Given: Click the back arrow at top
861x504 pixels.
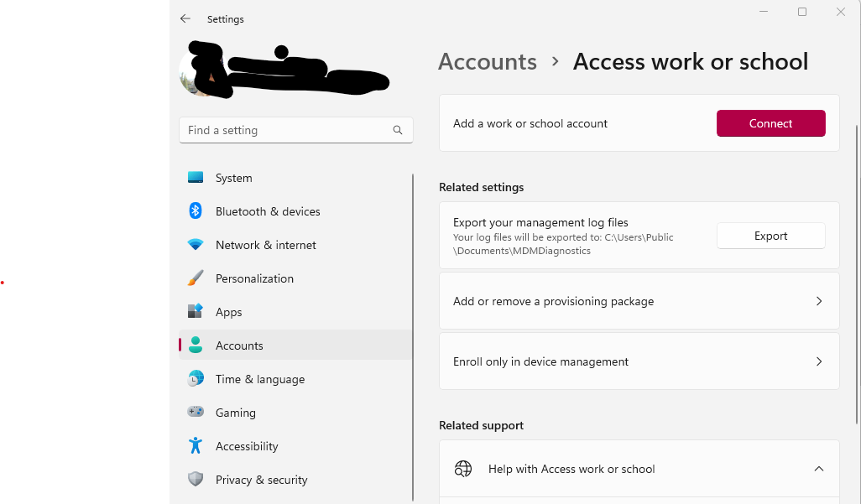Looking at the screenshot, I should tap(185, 18).
